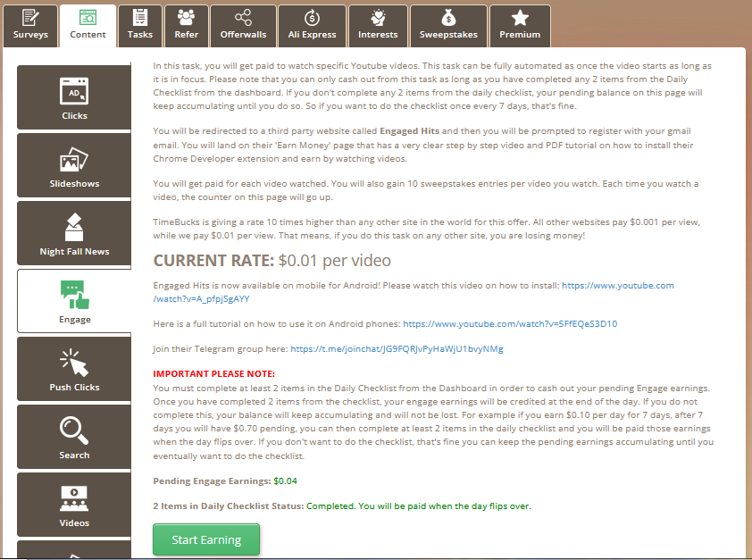Screen dimensions: 752x560
Task: Click the Engage chat thumbs-up icon
Action: pyautogui.click(x=74, y=294)
